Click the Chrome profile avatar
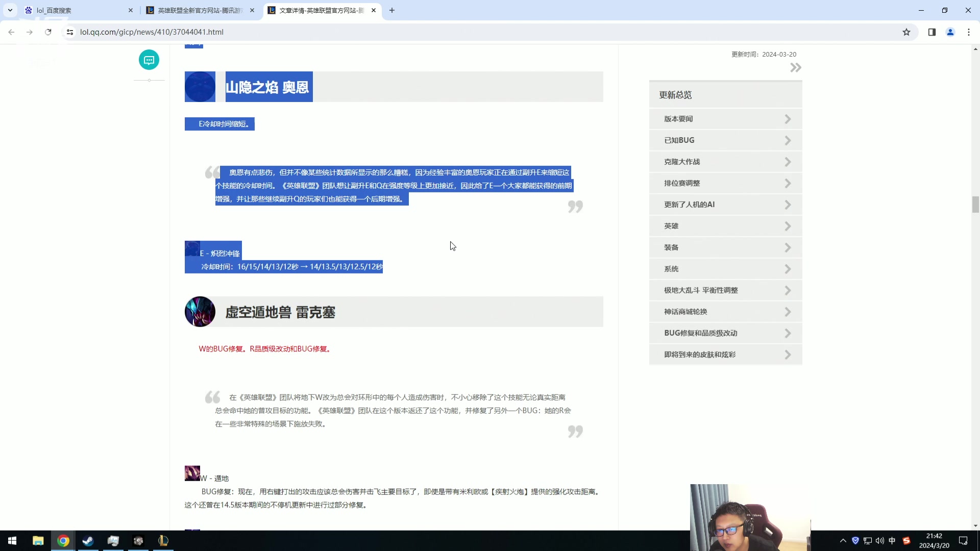Viewport: 980px width, 551px height. (x=950, y=32)
